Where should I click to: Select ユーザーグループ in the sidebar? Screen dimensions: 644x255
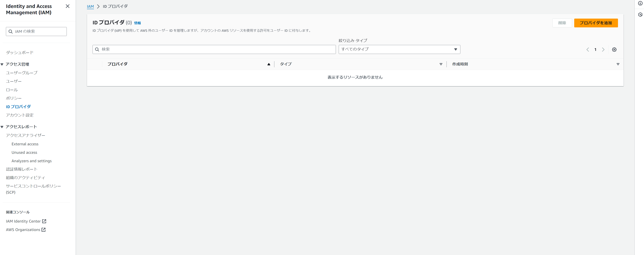pos(21,72)
